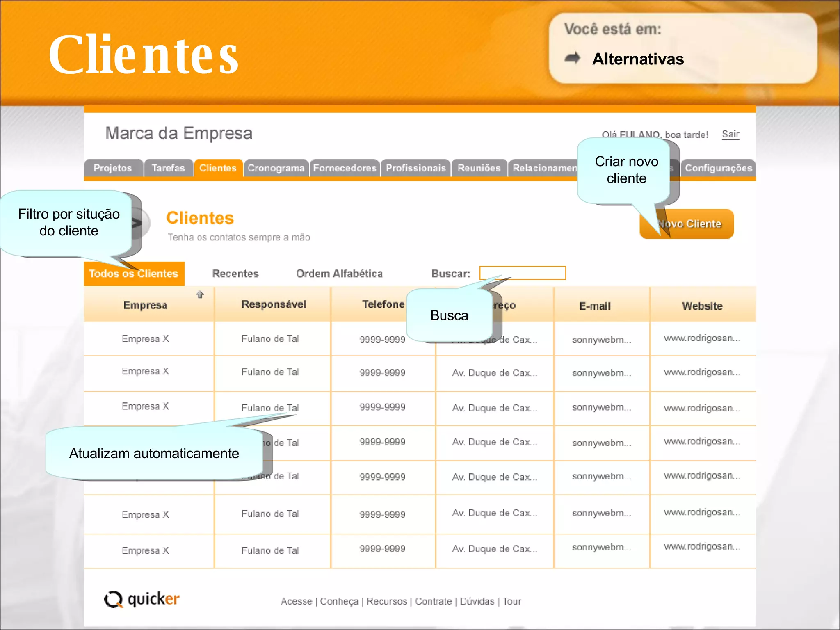The height and width of the screenshot is (630, 840).
Task: Open the Projetos tab
Action: click(113, 168)
